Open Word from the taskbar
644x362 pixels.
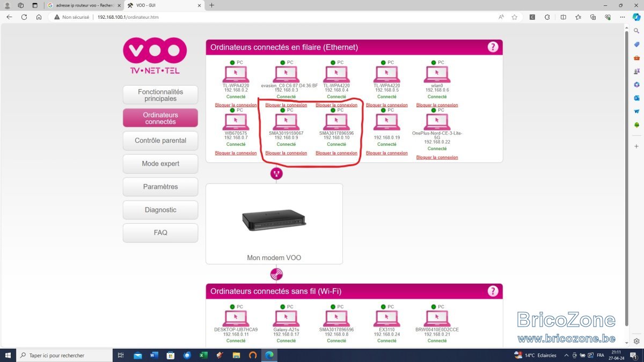[154, 355]
